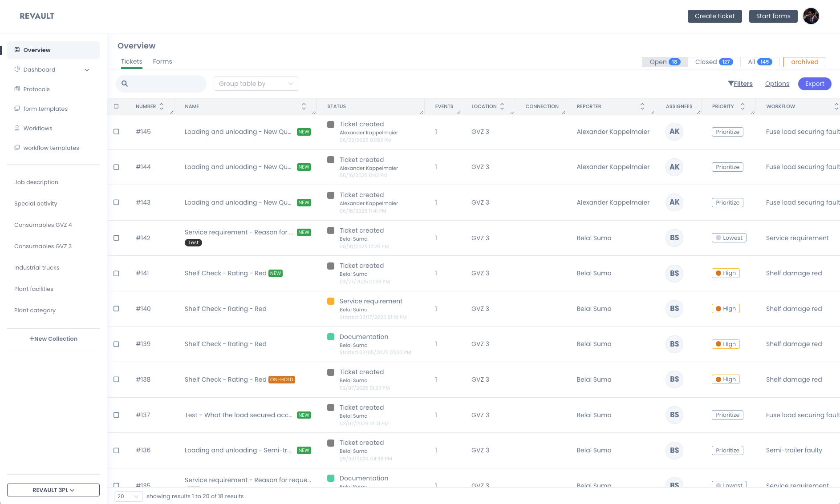Screen dimensions: 840x504
Task: Tick the checkbox for ticket #139
Action: [116, 344]
